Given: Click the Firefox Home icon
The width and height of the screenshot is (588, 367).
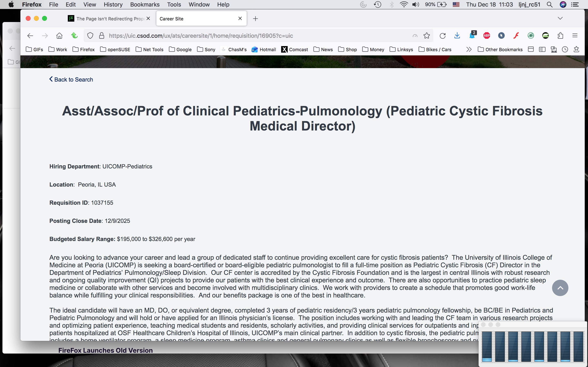Looking at the screenshot, I should 59,36.
